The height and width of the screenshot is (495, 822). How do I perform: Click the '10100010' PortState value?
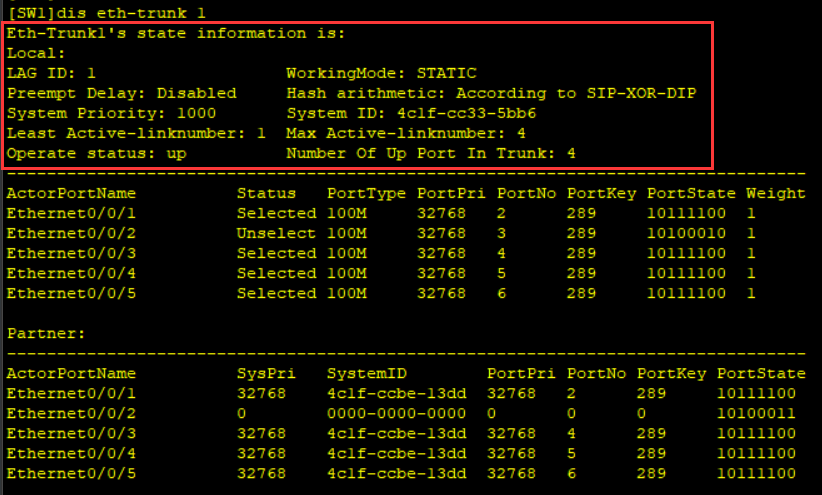click(x=686, y=233)
